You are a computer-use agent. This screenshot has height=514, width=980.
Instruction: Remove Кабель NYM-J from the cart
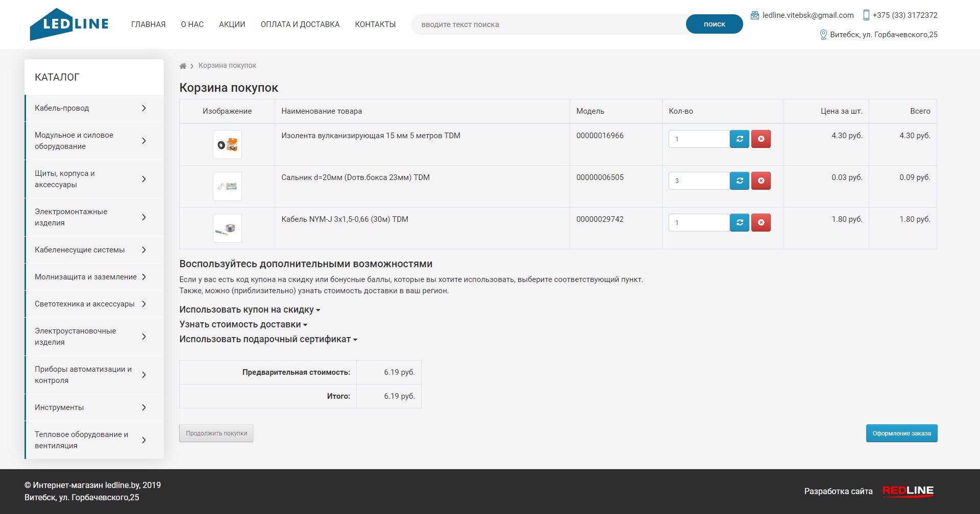(761, 222)
